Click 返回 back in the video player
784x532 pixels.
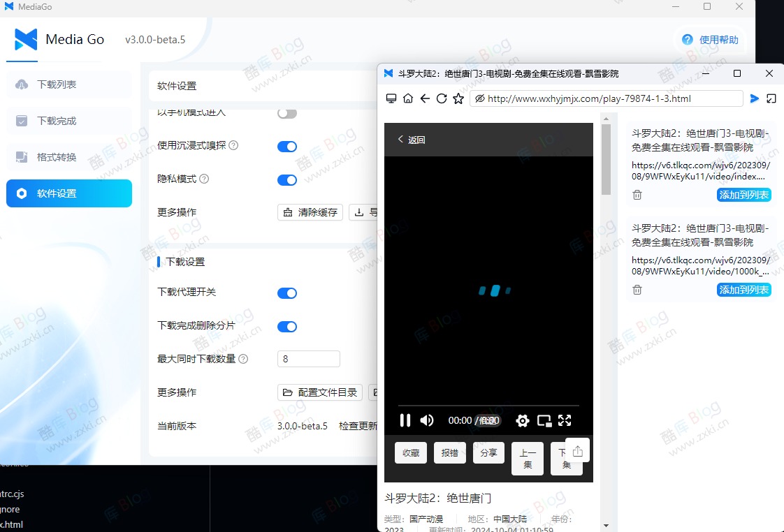tap(412, 140)
